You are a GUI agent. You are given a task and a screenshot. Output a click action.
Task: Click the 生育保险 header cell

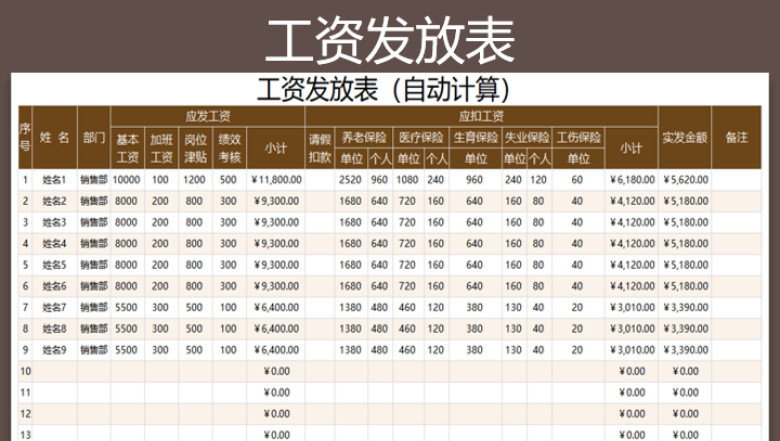pyautogui.click(x=476, y=138)
